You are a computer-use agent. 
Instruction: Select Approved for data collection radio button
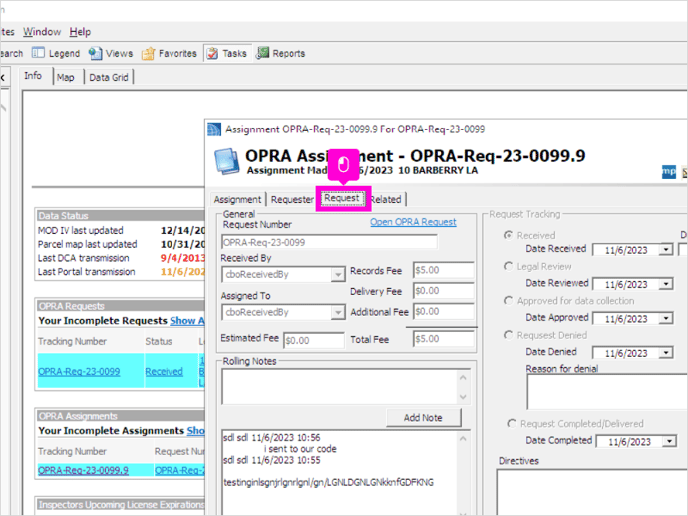[508, 301]
